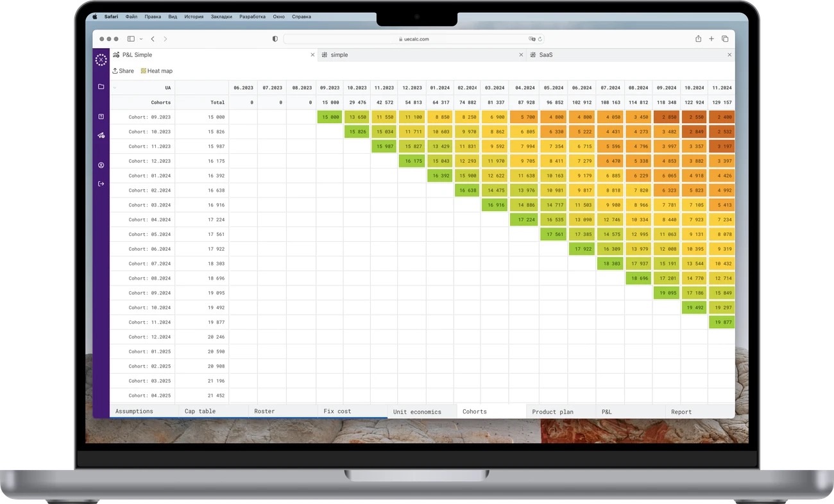
Task: Click the paper-plane icon in sidebar
Action: pyautogui.click(x=101, y=135)
